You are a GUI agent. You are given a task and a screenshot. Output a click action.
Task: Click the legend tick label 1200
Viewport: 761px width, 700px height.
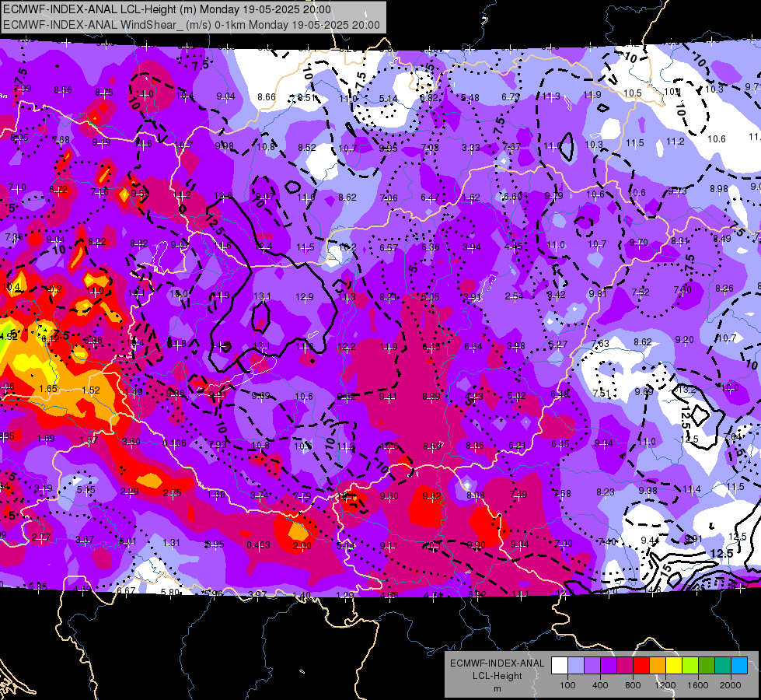coord(665,685)
